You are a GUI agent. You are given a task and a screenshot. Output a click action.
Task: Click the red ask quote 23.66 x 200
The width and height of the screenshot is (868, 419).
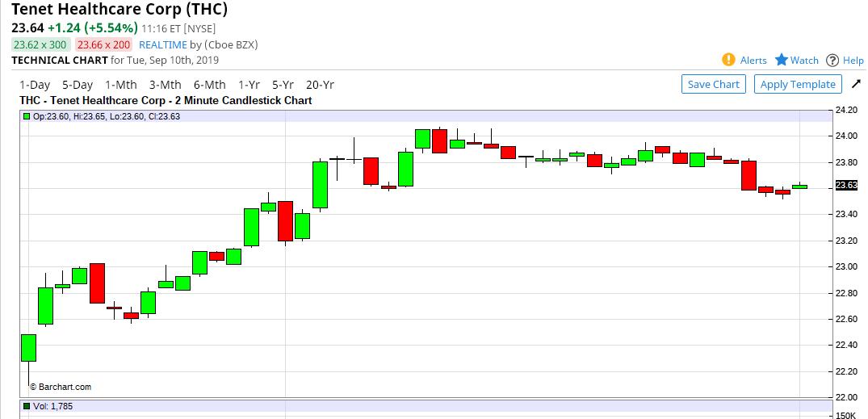[104, 45]
